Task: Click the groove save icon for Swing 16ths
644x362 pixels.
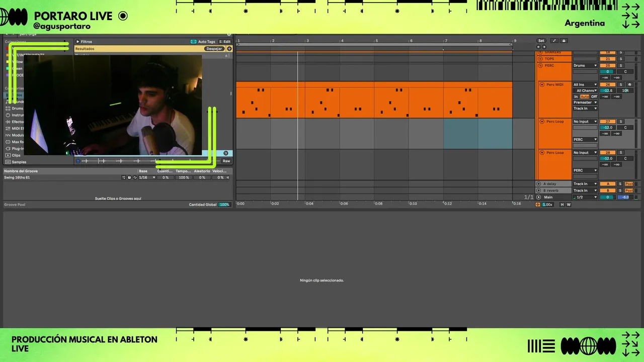Action: (129, 177)
